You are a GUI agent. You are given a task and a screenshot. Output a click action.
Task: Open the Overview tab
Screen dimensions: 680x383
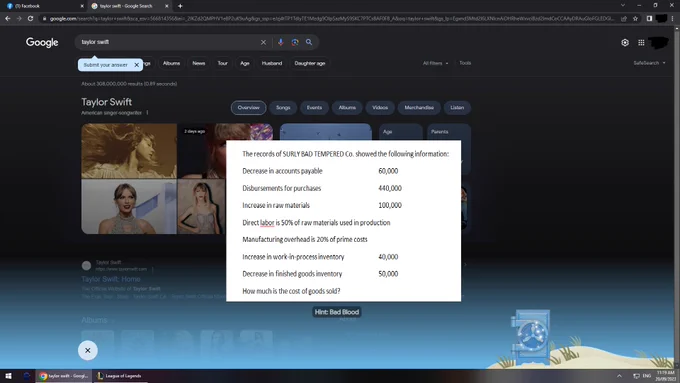(248, 108)
